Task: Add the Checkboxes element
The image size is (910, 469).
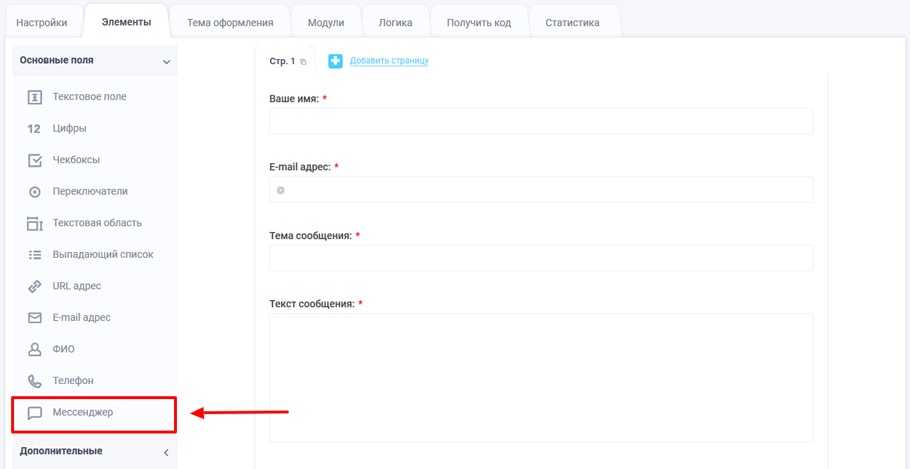Action: [75, 160]
